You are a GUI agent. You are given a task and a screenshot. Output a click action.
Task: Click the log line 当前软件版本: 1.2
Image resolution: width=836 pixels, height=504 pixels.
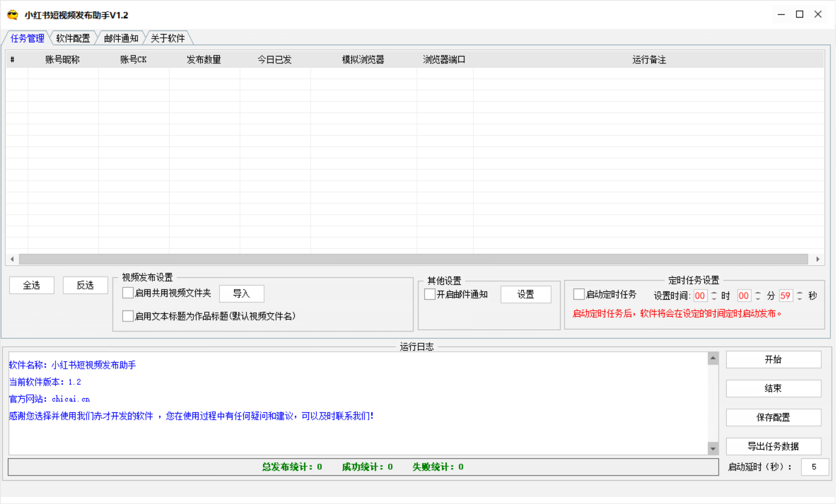point(45,382)
